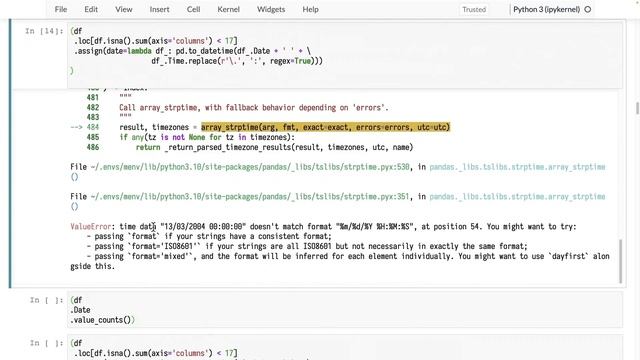Open the View menu

point(123,9)
